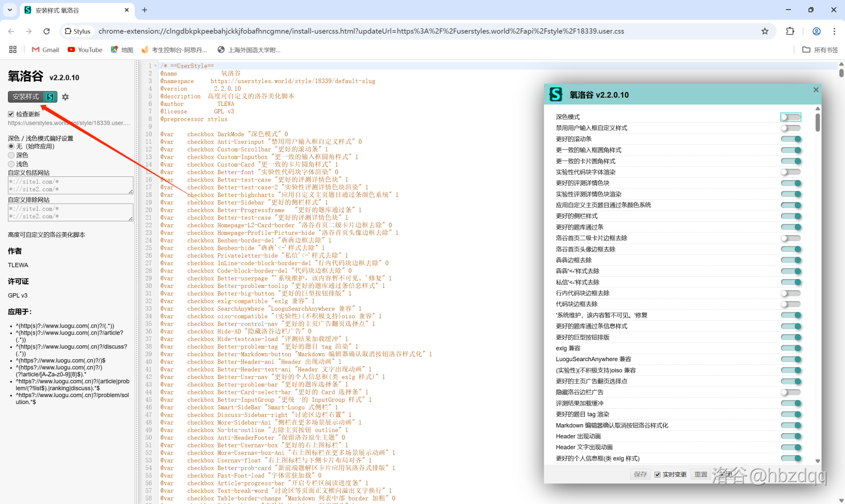The image size is (845, 504).
Task: Open the Chrome extensions puzzle icon
Action: (x=790, y=31)
